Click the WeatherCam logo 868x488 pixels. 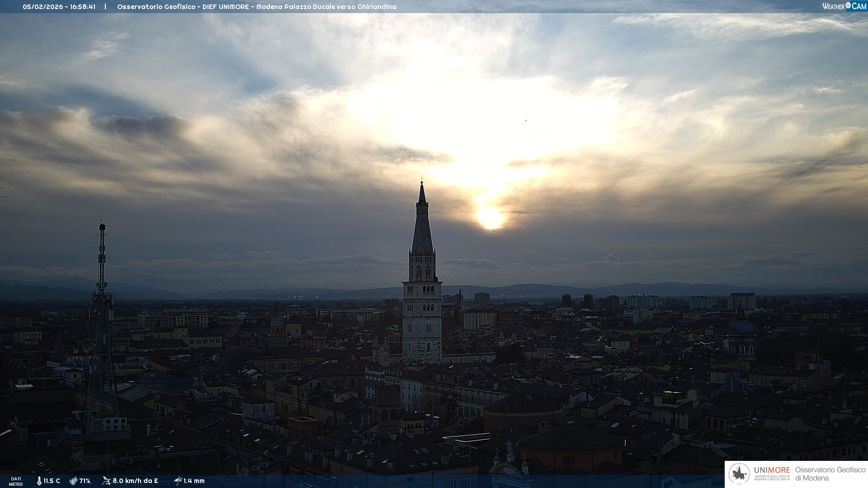pyautogui.click(x=844, y=6)
